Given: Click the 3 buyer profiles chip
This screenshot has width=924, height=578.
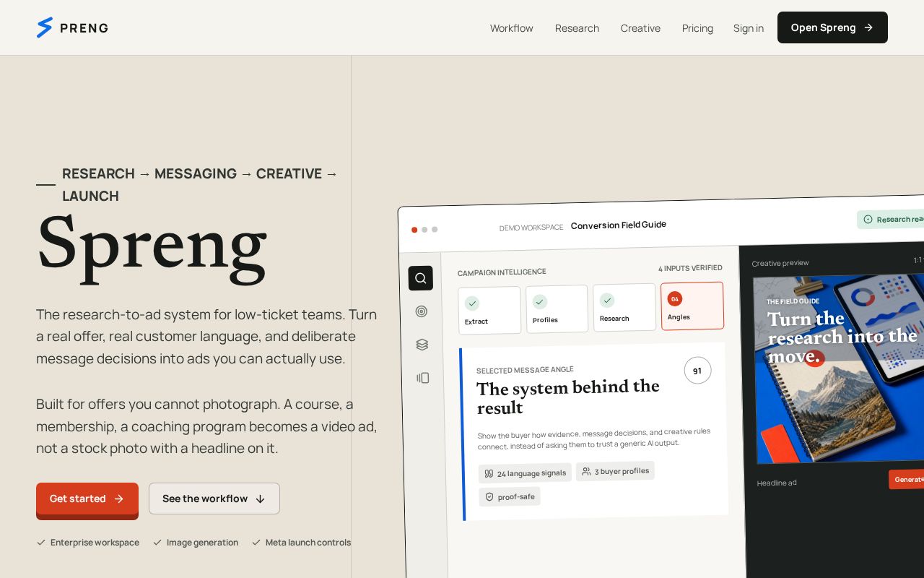Looking at the screenshot, I should [615, 471].
